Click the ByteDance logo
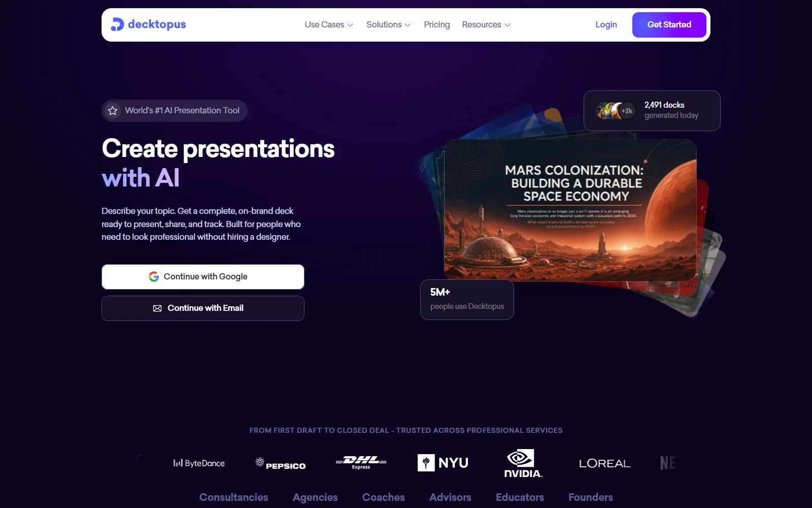 199,463
